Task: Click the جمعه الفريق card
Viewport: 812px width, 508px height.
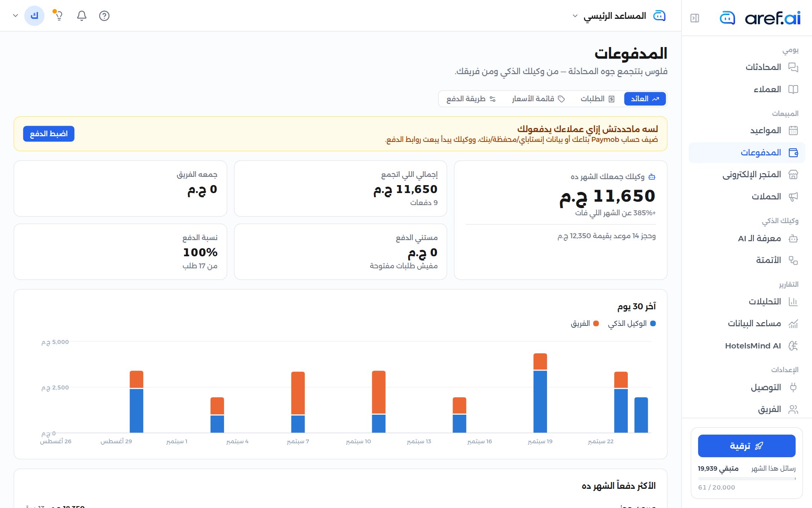Action: tap(120, 189)
